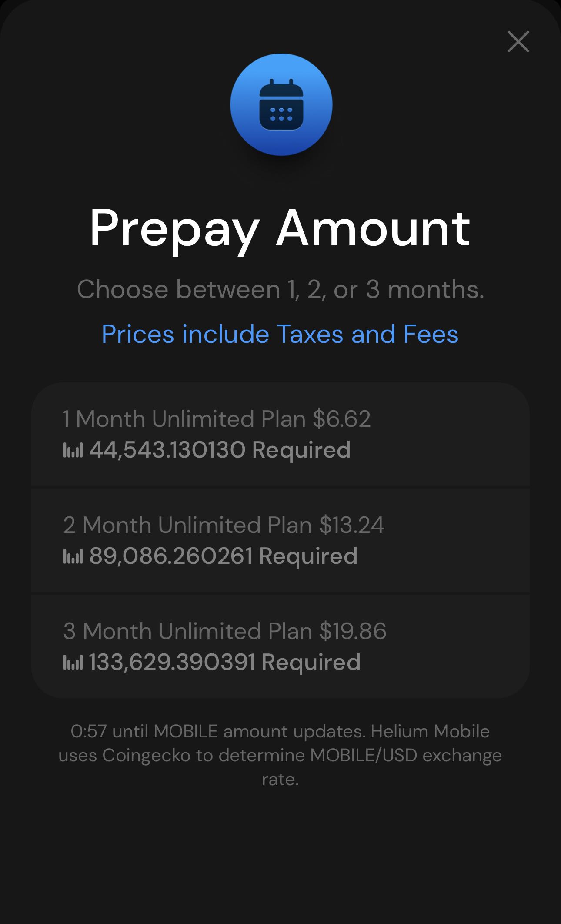Click the $19.86 plan price
The image size is (561, 924).
pos(353,631)
